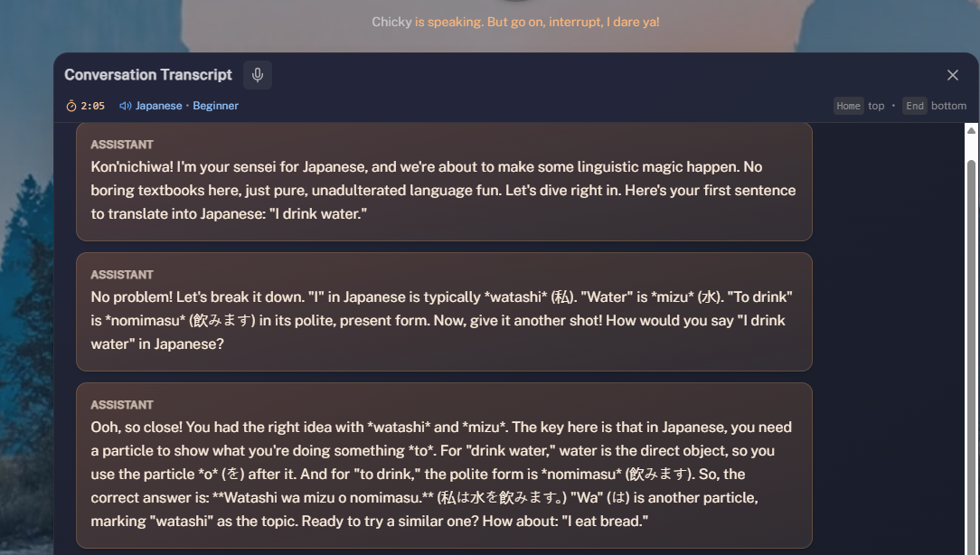The width and height of the screenshot is (980, 555).
Task: Click the "Chicky is speaking" status text
Action: point(515,22)
